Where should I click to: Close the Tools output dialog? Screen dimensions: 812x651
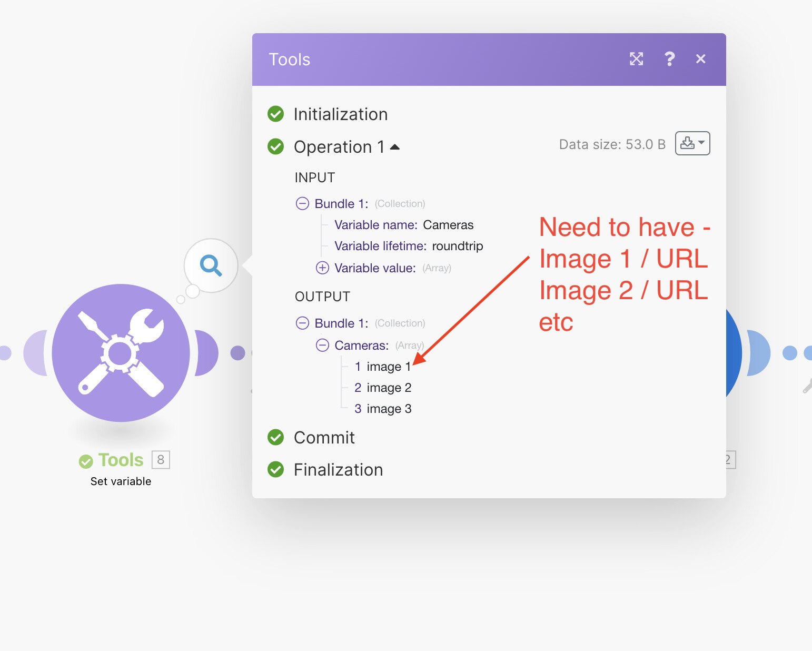click(x=700, y=59)
